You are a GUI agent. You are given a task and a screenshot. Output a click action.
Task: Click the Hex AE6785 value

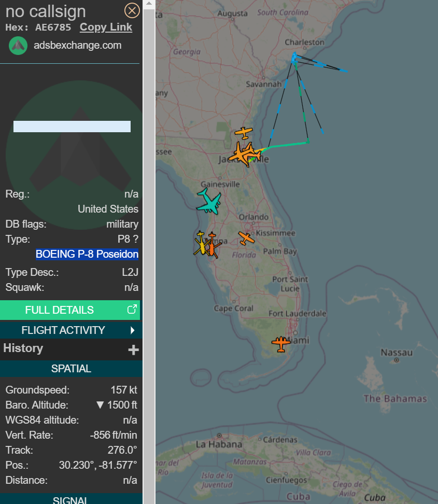53,27
